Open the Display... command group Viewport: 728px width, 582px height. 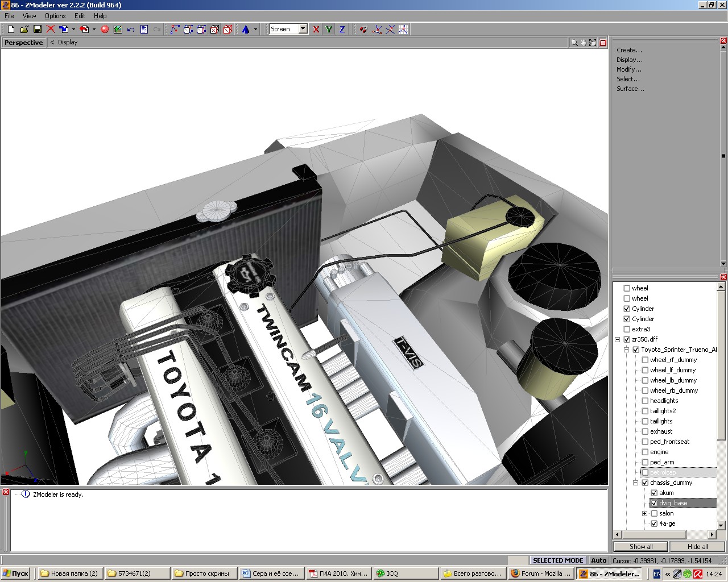click(x=630, y=60)
